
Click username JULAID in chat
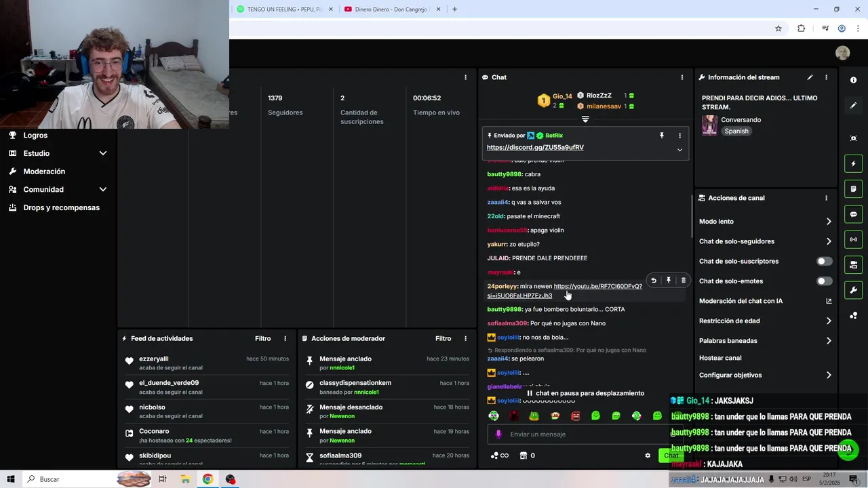pyautogui.click(x=498, y=258)
